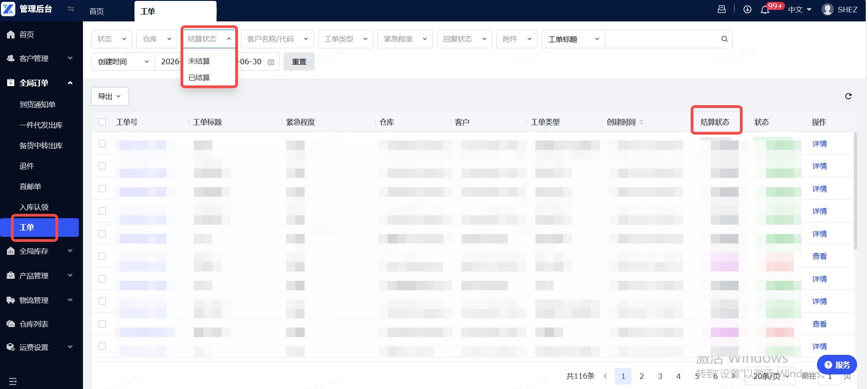This screenshot has width=868, height=389.
Task: Click the sidebar collapse toggle beside 管理后台
Action: [71, 9]
